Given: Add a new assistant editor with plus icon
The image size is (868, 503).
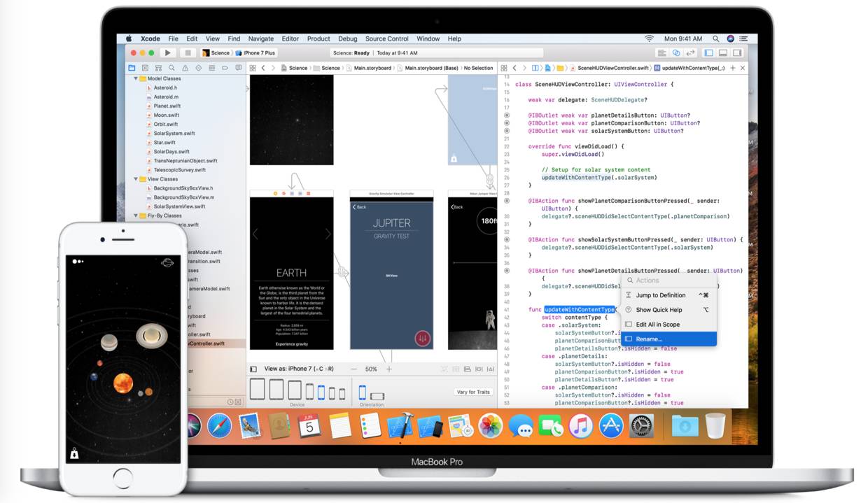Looking at the screenshot, I should pyautogui.click(x=733, y=68).
